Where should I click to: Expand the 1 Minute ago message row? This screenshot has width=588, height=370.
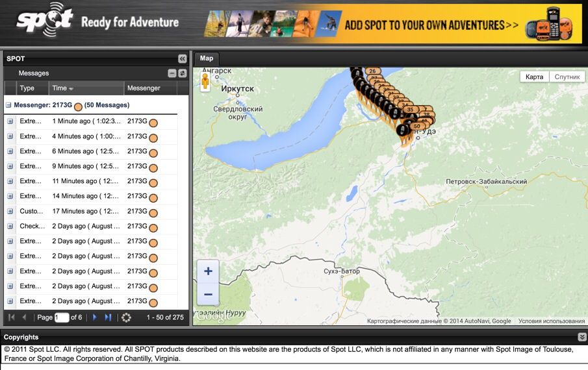point(10,121)
